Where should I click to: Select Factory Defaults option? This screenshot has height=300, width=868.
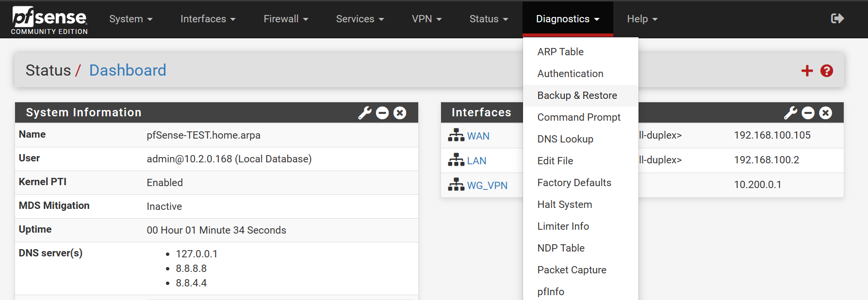click(581, 183)
